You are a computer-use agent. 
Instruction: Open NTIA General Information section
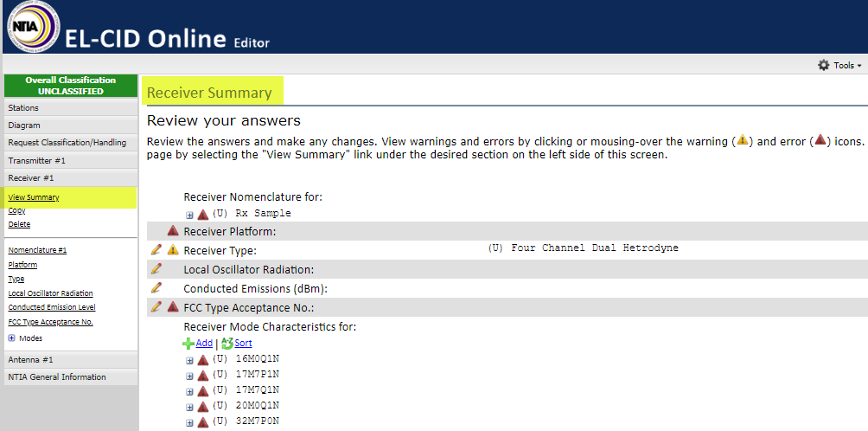(x=71, y=376)
